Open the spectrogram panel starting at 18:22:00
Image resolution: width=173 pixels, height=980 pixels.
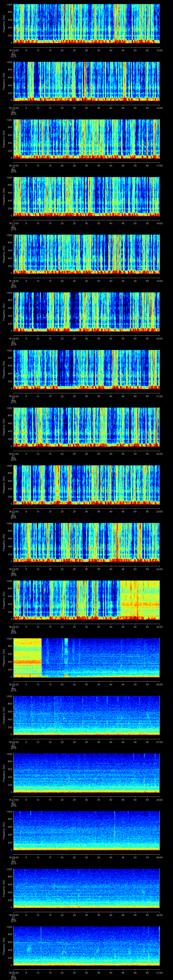point(87,485)
